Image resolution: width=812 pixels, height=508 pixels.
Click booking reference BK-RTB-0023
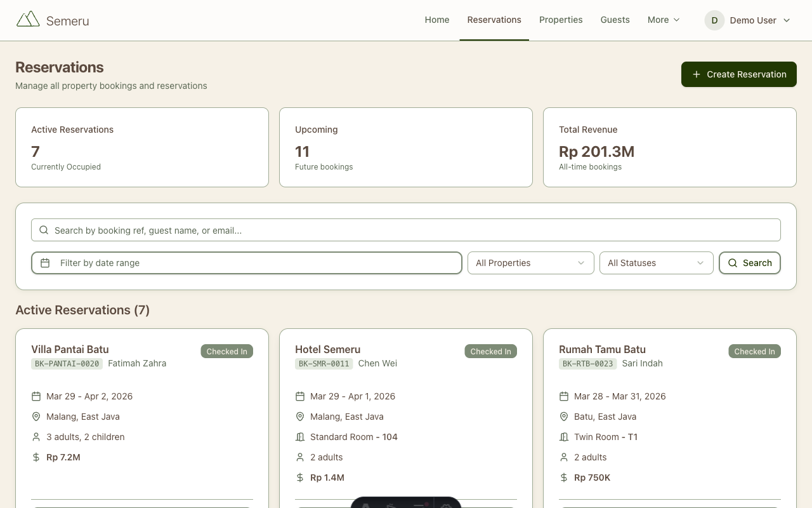588,364
